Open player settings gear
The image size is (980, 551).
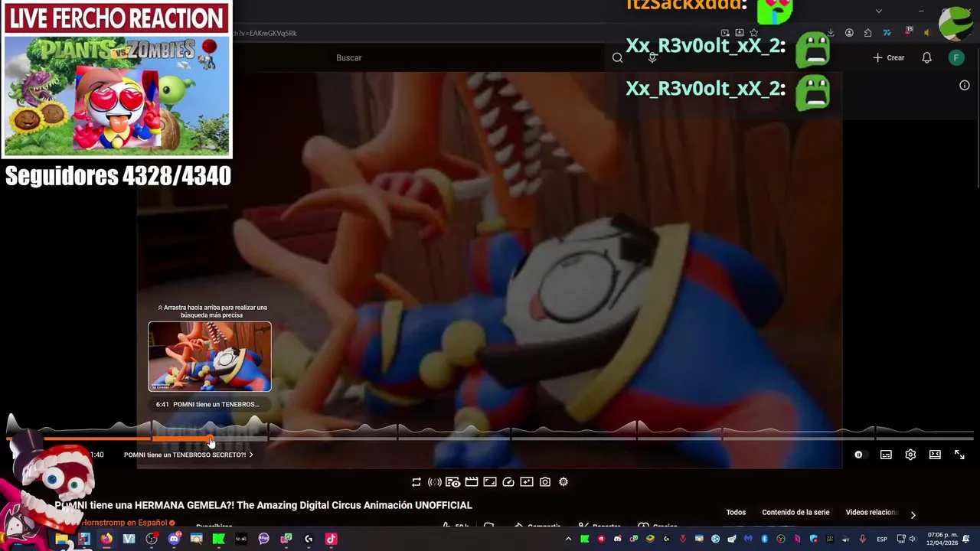click(x=910, y=455)
